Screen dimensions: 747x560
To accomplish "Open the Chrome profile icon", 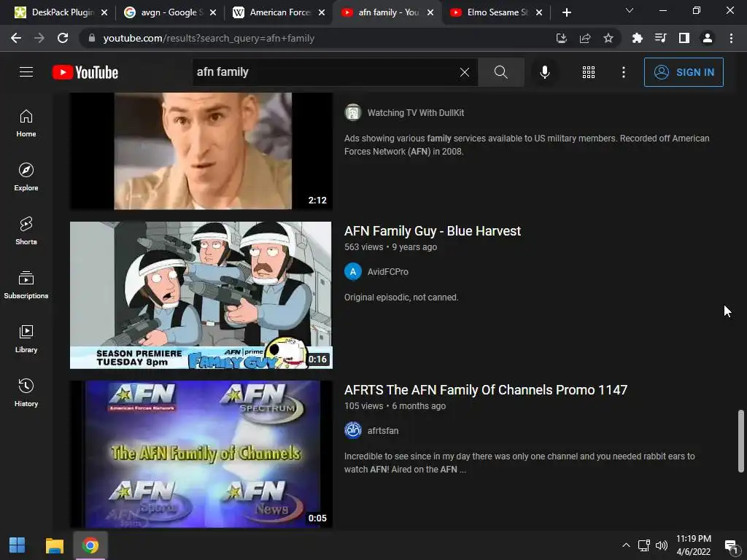I will coord(708,38).
